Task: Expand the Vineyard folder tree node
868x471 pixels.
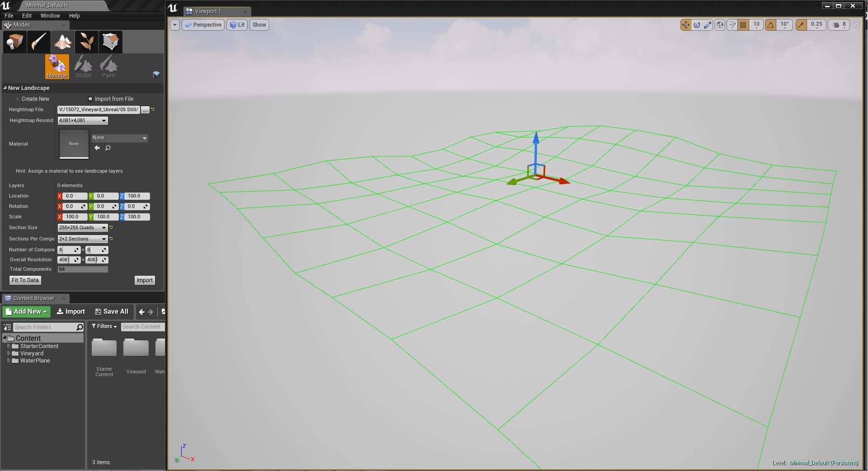Action: click(x=9, y=353)
